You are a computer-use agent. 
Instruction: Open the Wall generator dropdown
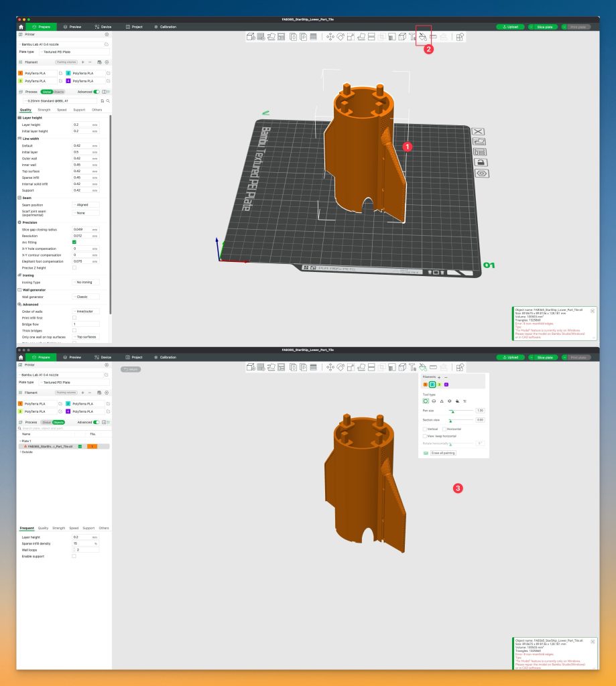pos(86,296)
